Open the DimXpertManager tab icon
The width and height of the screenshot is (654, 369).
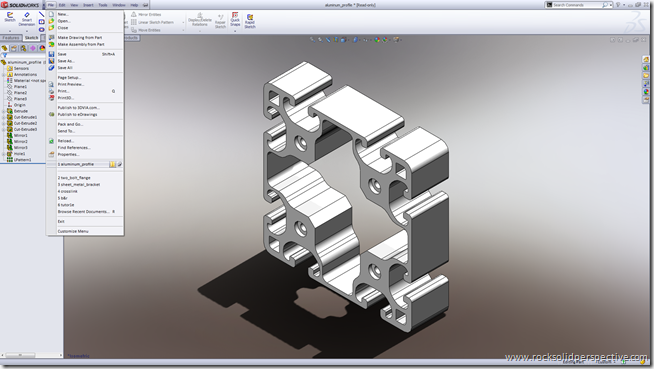[x=33, y=48]
